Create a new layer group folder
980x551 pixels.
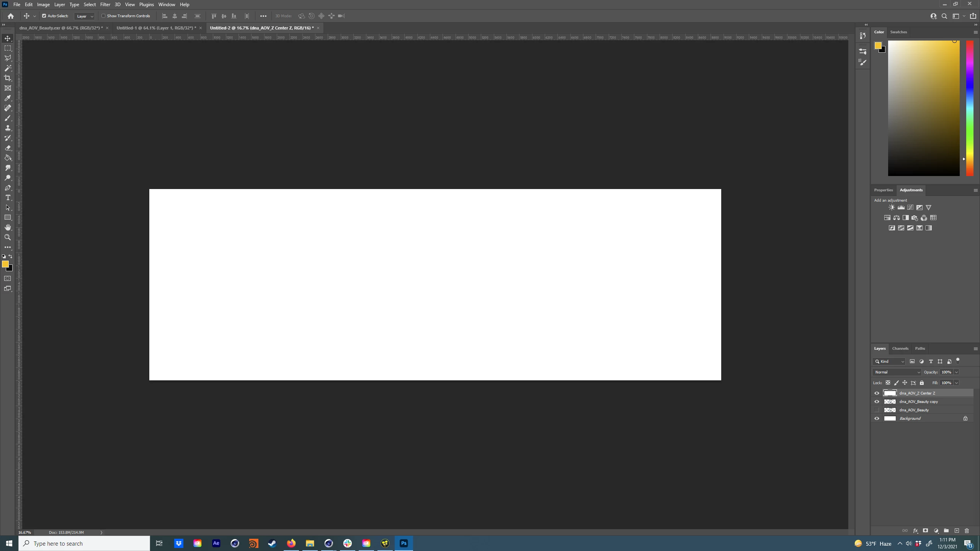[946, 531]
